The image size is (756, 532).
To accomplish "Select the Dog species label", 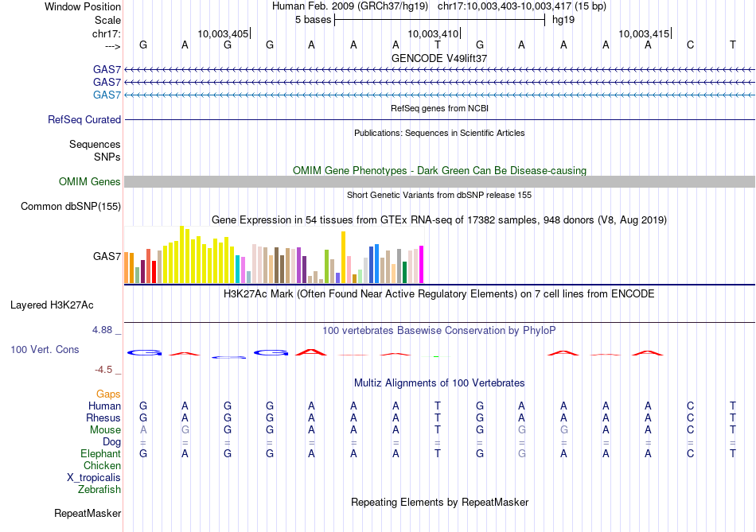I will pyautogui.click(x=111, y=442).
